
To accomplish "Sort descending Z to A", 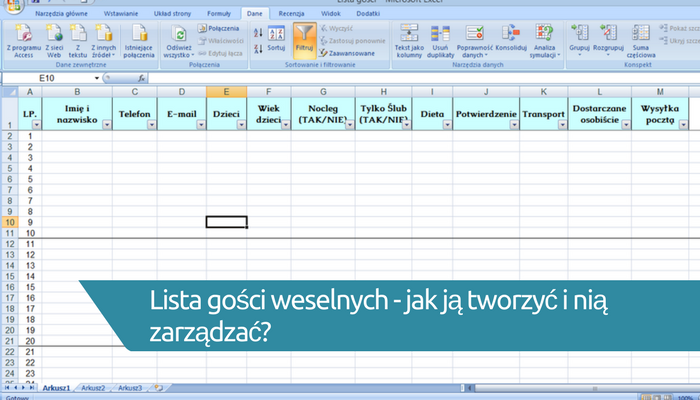I will (258, 49).
